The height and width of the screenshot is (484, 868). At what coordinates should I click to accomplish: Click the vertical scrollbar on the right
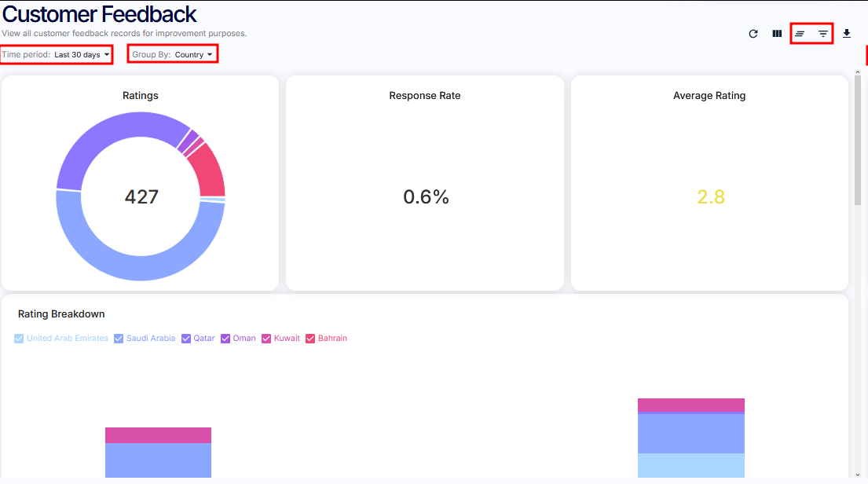pos(859,141)
